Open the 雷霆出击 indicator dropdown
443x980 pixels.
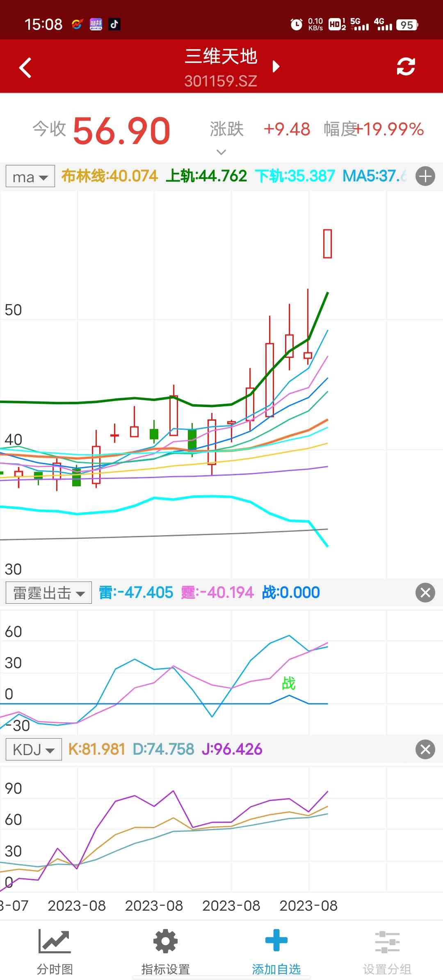[49, 593]
